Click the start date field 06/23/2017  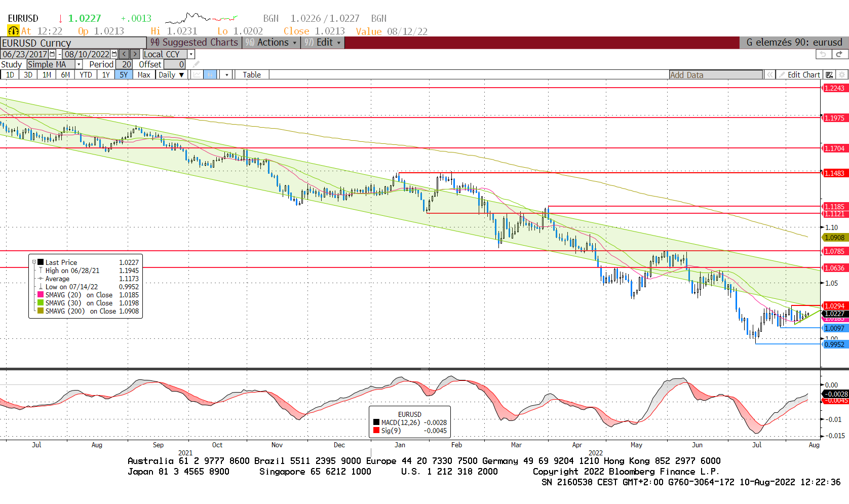25,54
